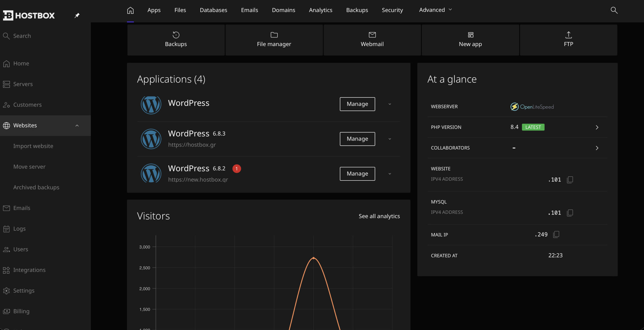Copy the MySQL IPv4 address
The image size is (644, 330).
coord(570,213)
